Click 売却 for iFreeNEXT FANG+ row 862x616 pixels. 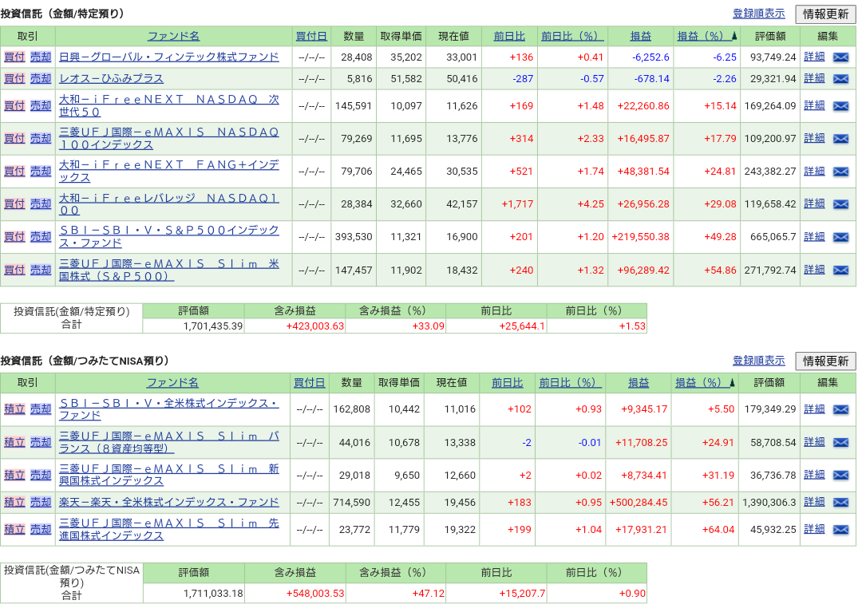(x=41, y=172)
